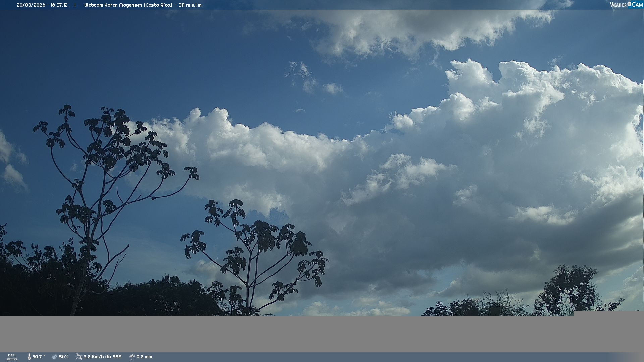Click the time 16:37:12 in the header
644x362 pixels.
[x=59, y=5]
